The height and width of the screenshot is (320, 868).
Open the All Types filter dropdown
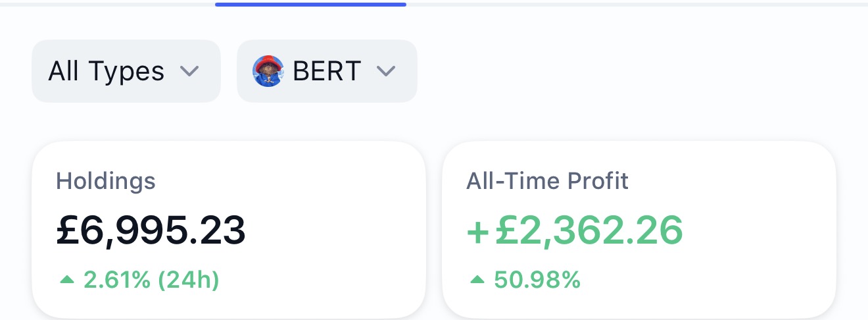(126, 71)
